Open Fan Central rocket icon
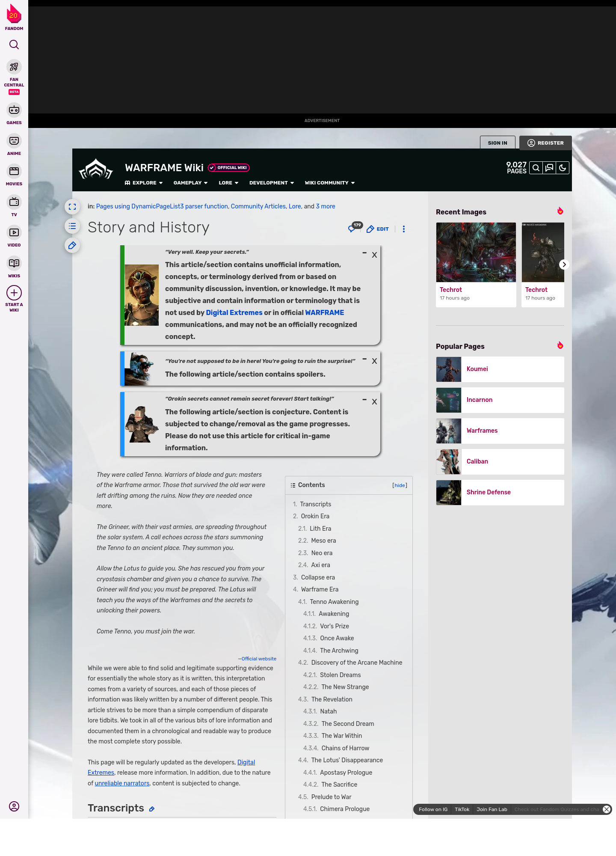The height and width of the screenshot is (856, 616). coord(14,67)
